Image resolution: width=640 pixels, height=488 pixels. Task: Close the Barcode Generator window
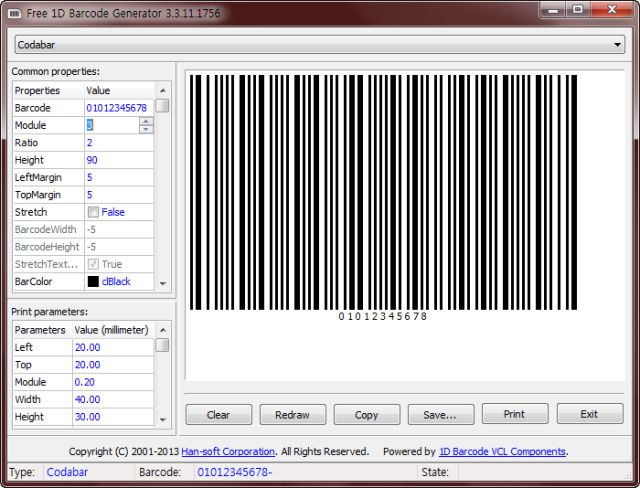[611, 9]
